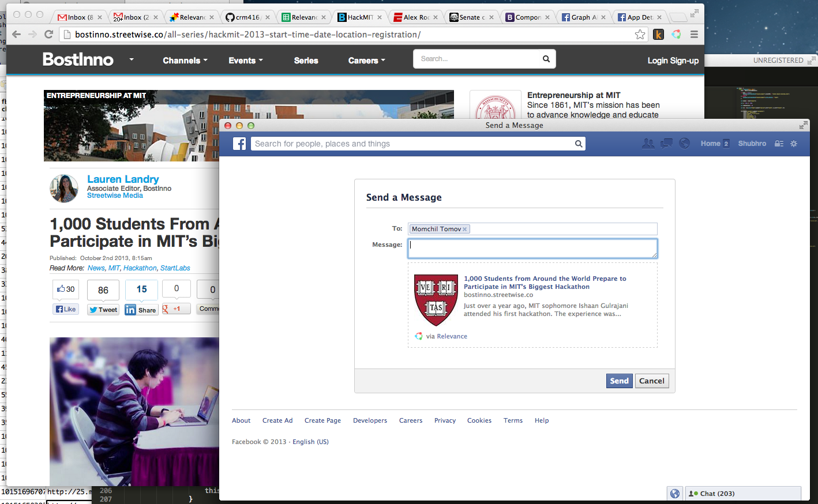Open the Chrome hamburger menu
Viewport: 818px width, 504px height.
click(x=694, y=35)
